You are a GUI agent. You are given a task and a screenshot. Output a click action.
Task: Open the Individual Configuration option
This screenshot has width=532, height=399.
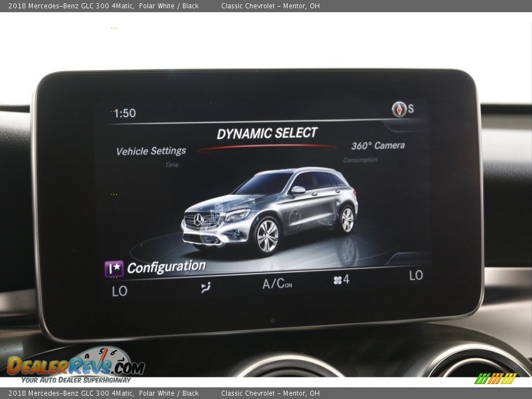click(x=155, y=268)
